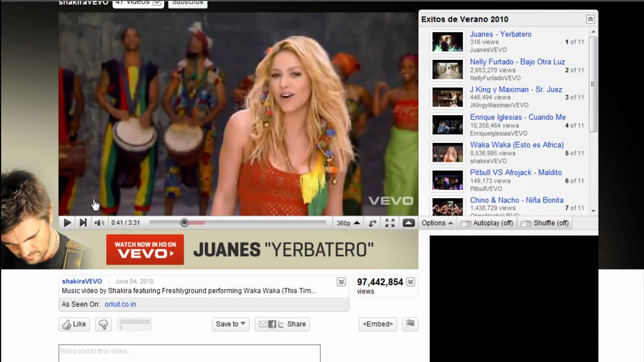This screenshot has width=644, height=362.
Task: Open Waka Waka (Esto es Africa) link
Action: coord(517,145)
